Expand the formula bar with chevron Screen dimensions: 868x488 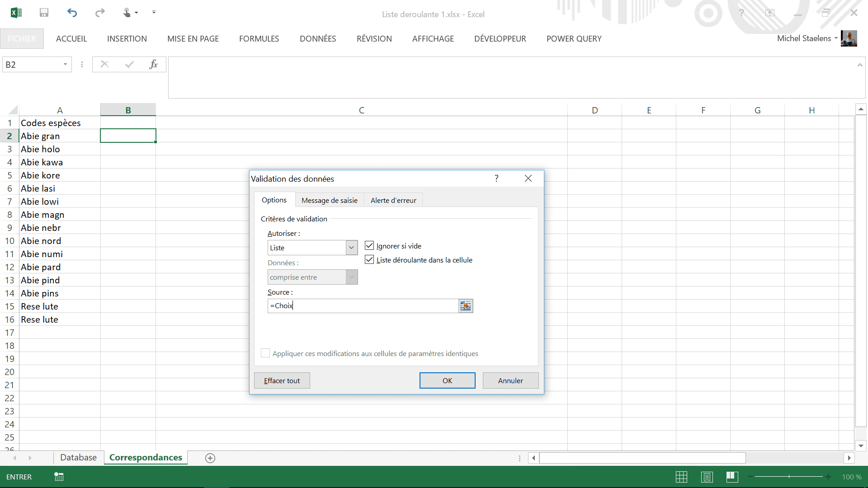point(859,65)
